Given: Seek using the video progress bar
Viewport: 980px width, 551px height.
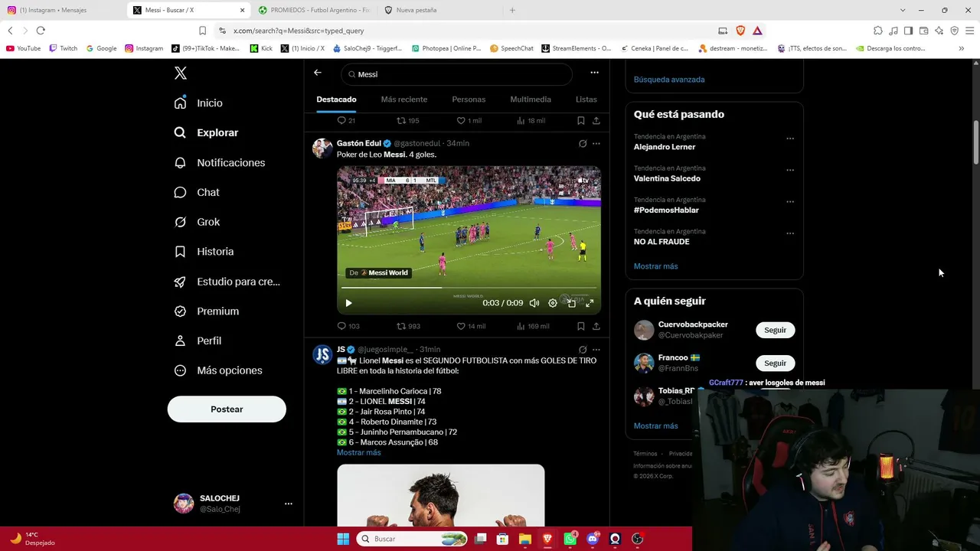Looking at the screenshot, I should point(469,289).
